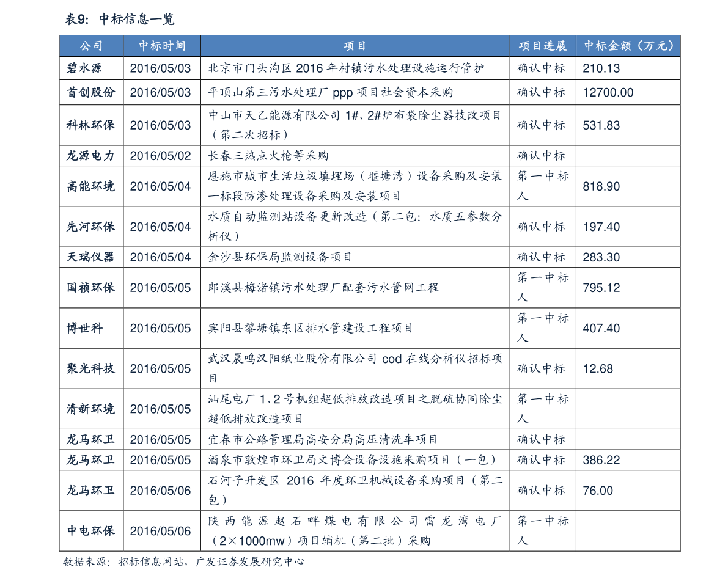This screenshot has width=728, height=581.
Task: Click the amount 407.40
Action: pyautogui.click(x=601, y=328)
